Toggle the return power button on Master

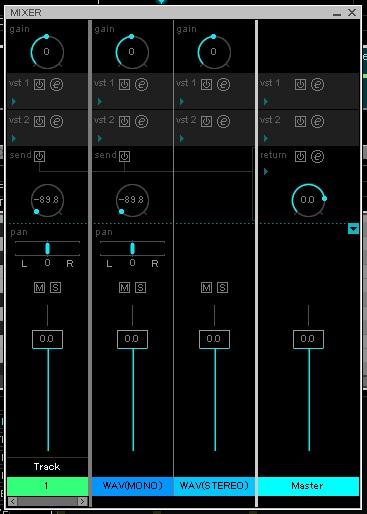point(300,156)
